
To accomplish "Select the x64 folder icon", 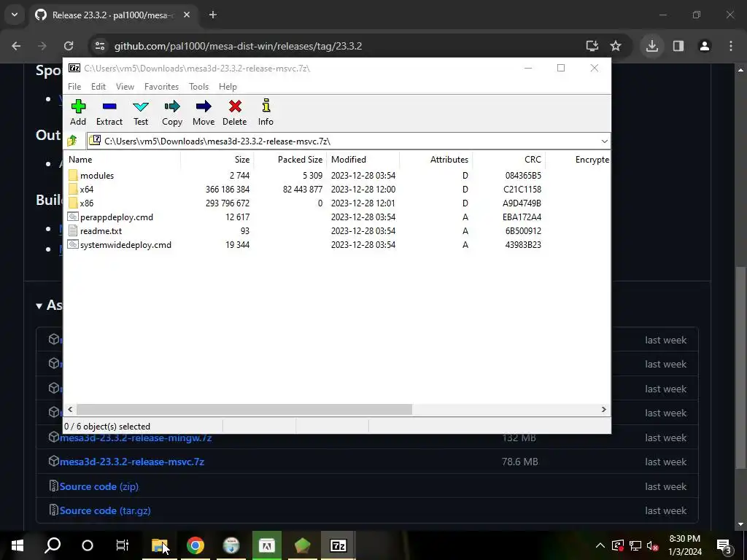I will 73,189.
